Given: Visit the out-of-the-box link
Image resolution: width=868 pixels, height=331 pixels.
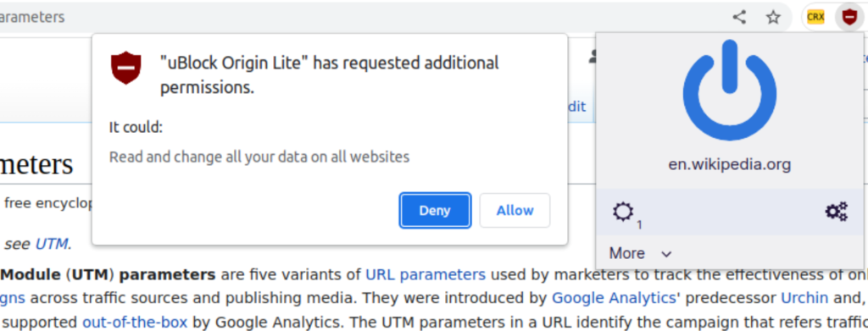Looking at the screenshot, I should click(x=135, y=322).
